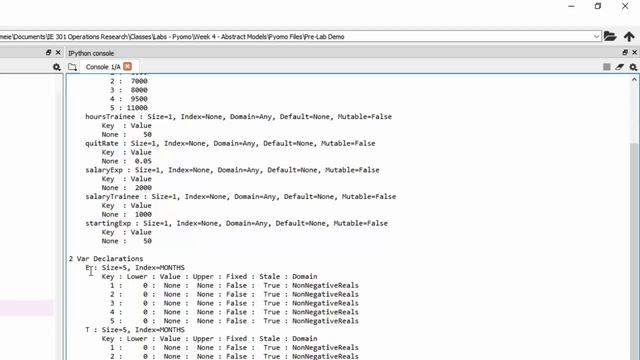Minimize the Spyder window
Screen dimensions: 640x360
pos(571,6)
